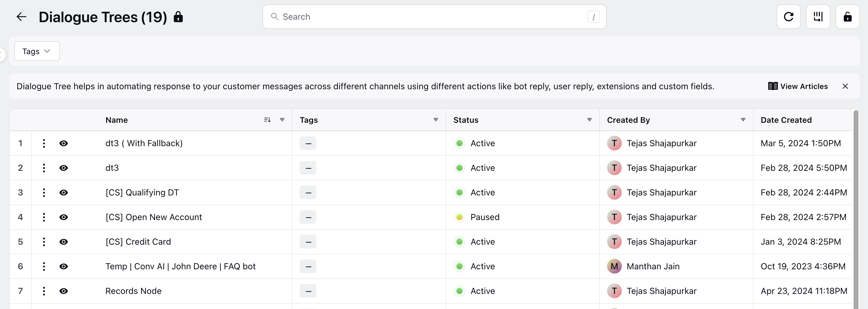Open the dt3 ( With Fallback) dialogue tree
The height and width of the screenshot is (309, 868).
click(144, 143)
